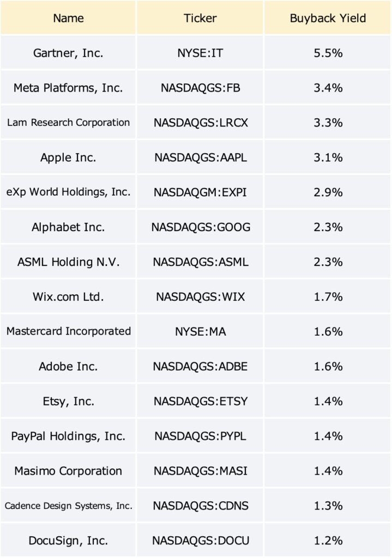Click the Ticker column header
Screen dimensions: 392x558
[x=200, y=18]
